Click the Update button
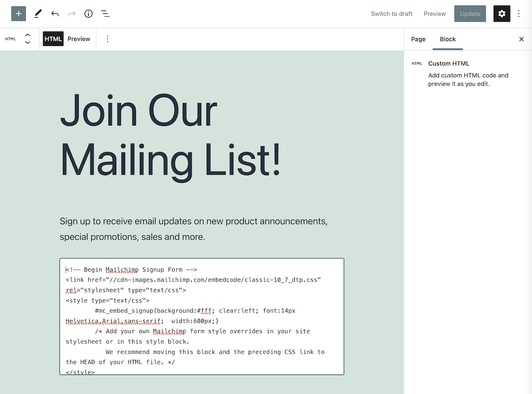 tap(470, 14)
